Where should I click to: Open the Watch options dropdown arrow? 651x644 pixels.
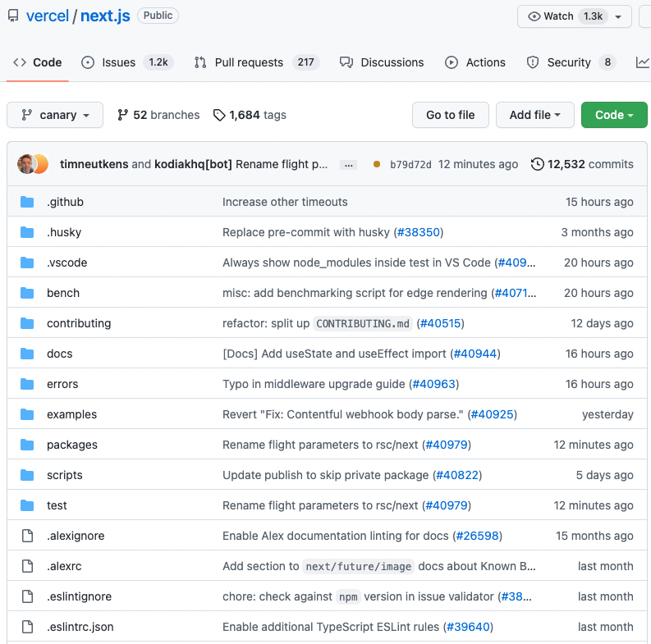618,16
